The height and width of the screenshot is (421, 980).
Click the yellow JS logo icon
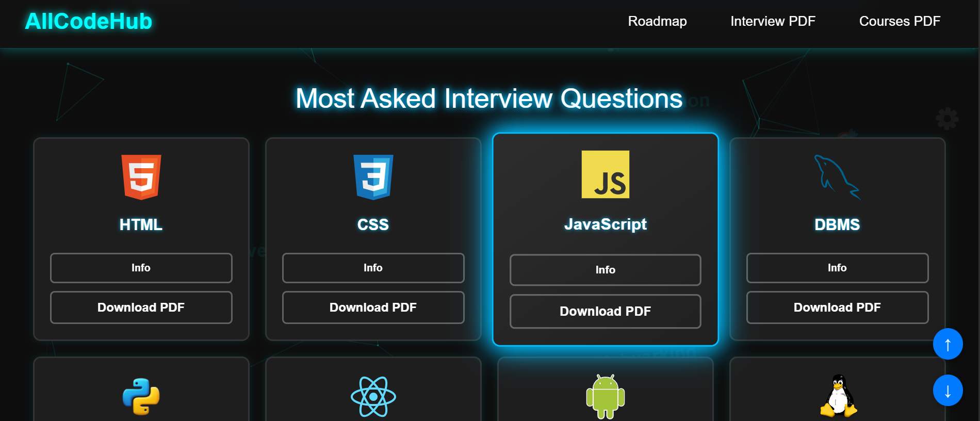tap(606, 174)
